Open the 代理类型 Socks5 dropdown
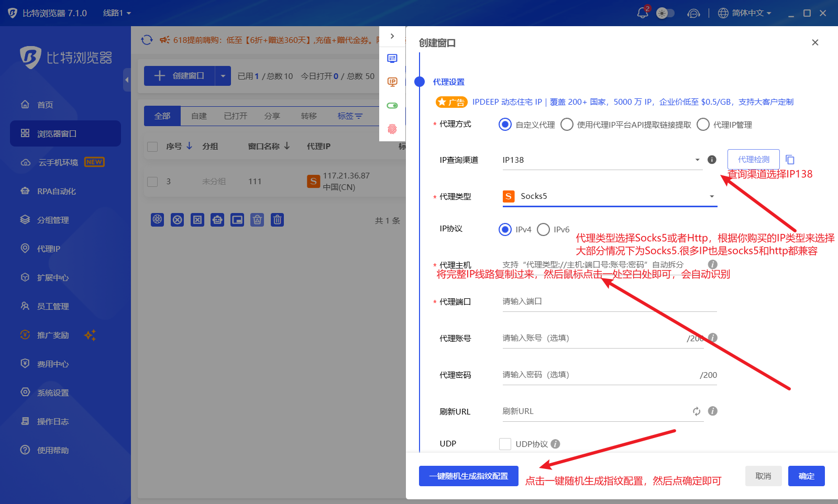Screen dimensions: 838x504 point(610,196)
